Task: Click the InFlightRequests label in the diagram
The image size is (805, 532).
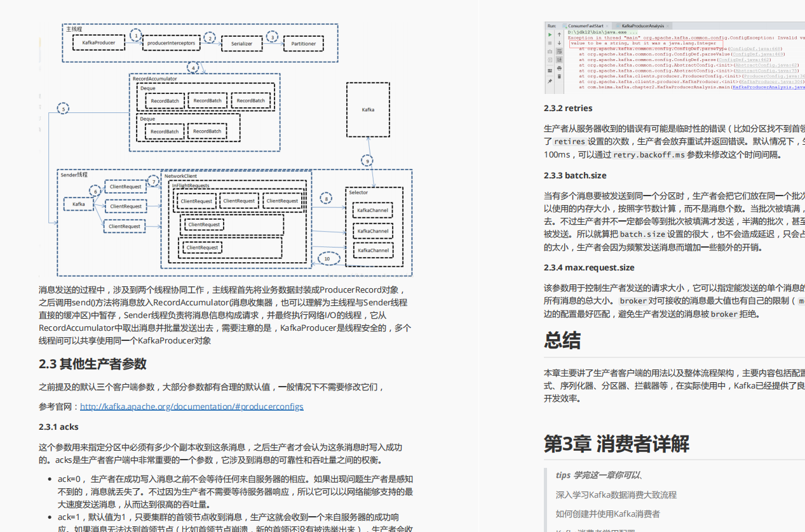Action: (x=189, y=185)
